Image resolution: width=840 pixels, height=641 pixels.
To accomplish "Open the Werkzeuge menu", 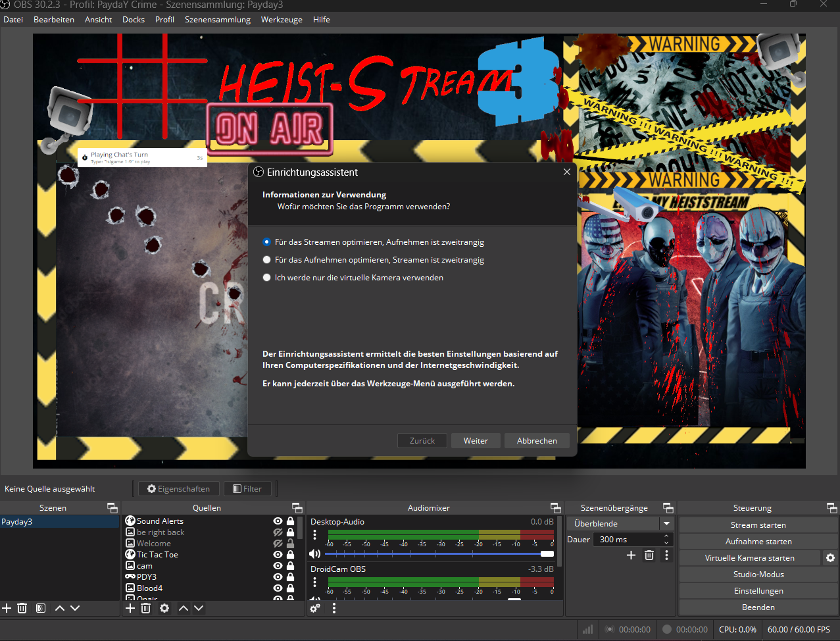I will pos(282,20).
